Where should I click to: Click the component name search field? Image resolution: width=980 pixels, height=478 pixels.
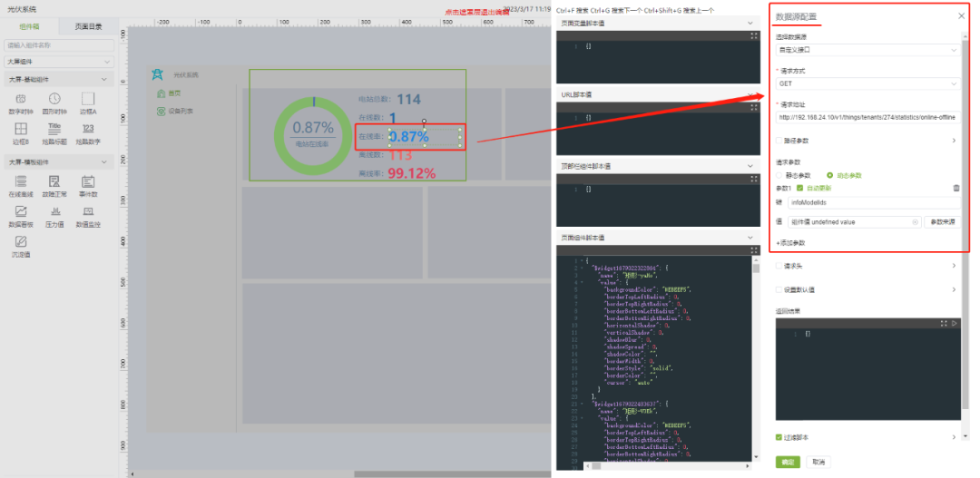click(59, 45)
